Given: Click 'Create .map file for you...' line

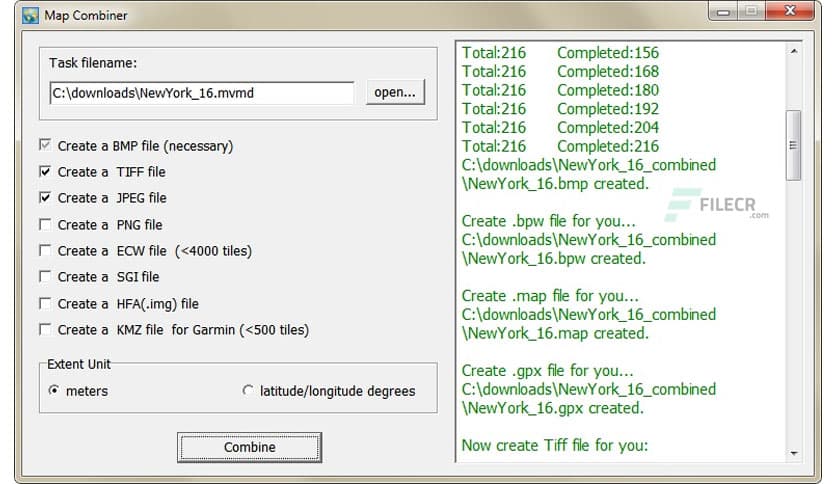Looking at the screenshot, I should pos(550,295).
